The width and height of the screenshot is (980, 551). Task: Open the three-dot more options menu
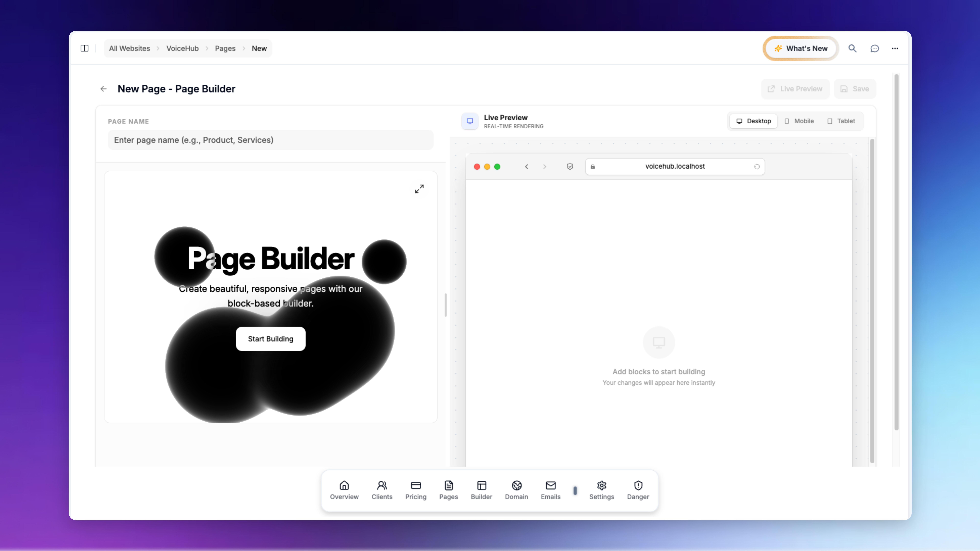pyautogui.click(x=895, y=48)
